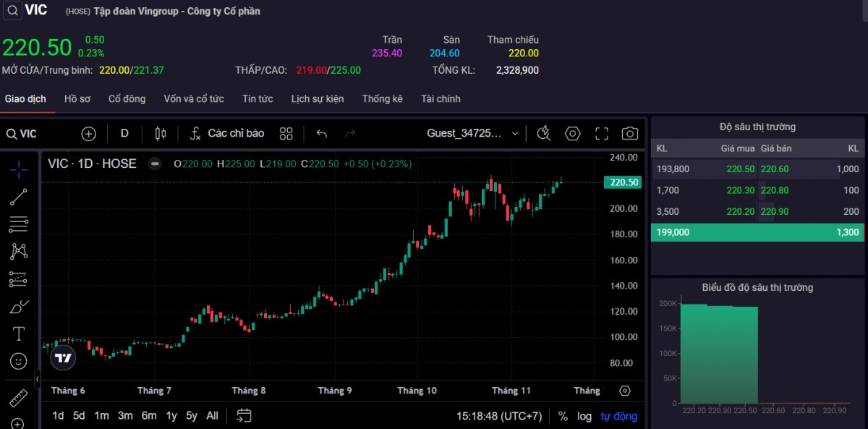Set chart range to 1m
868x429 pixels.
101,416
